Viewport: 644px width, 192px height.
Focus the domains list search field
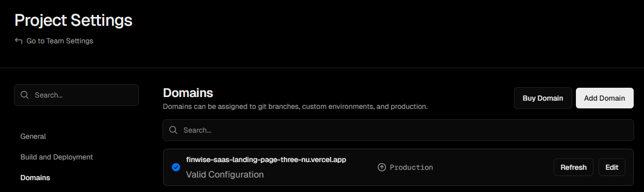coord(398,130)
